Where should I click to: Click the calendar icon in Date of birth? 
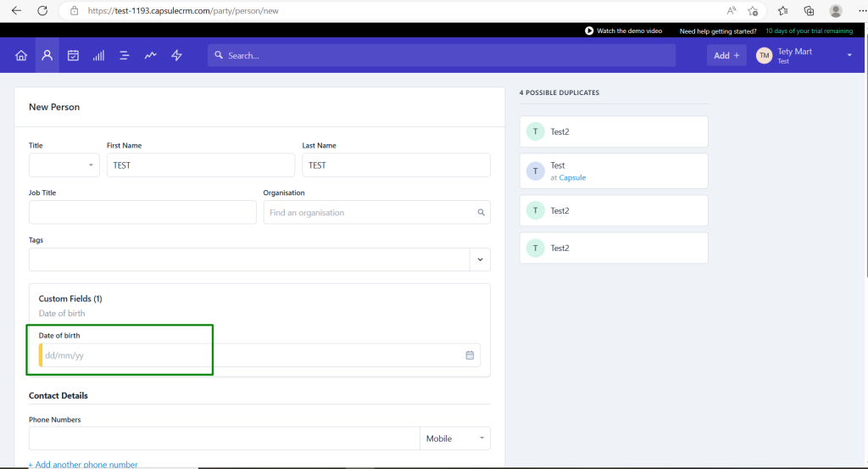pos(470,355)
